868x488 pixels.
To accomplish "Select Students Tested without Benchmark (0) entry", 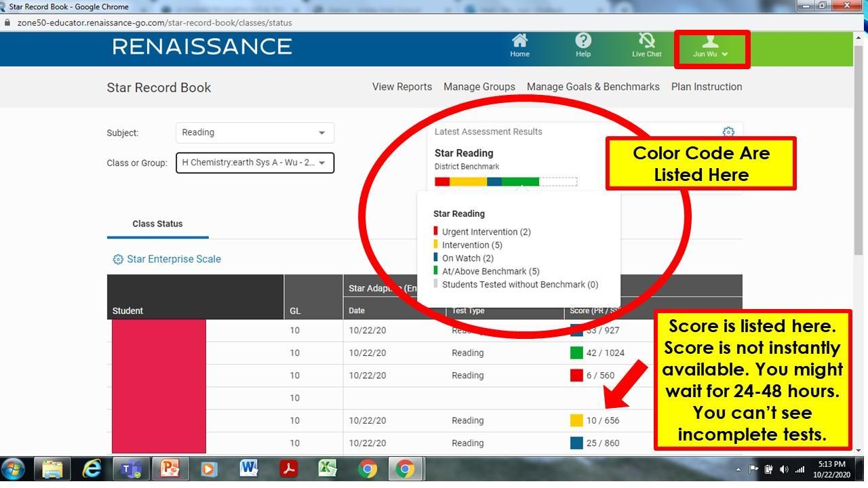I will (516, 285).
